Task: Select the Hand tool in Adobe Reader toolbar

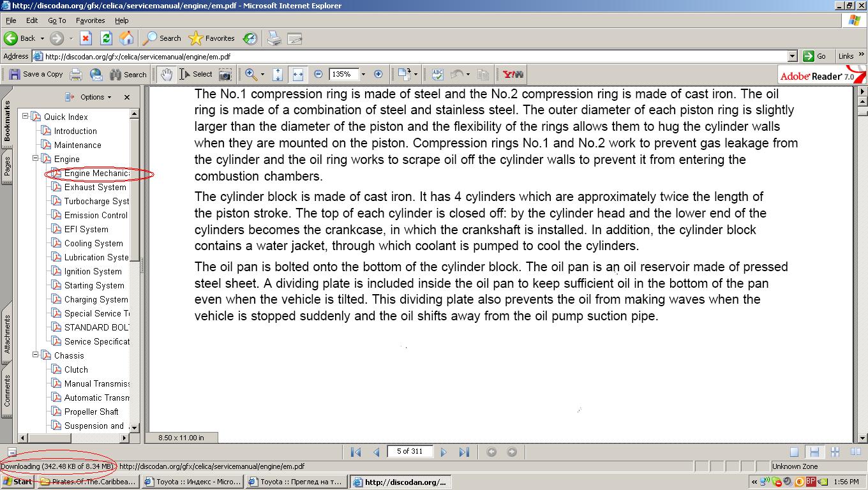Action: click(166, 75)
